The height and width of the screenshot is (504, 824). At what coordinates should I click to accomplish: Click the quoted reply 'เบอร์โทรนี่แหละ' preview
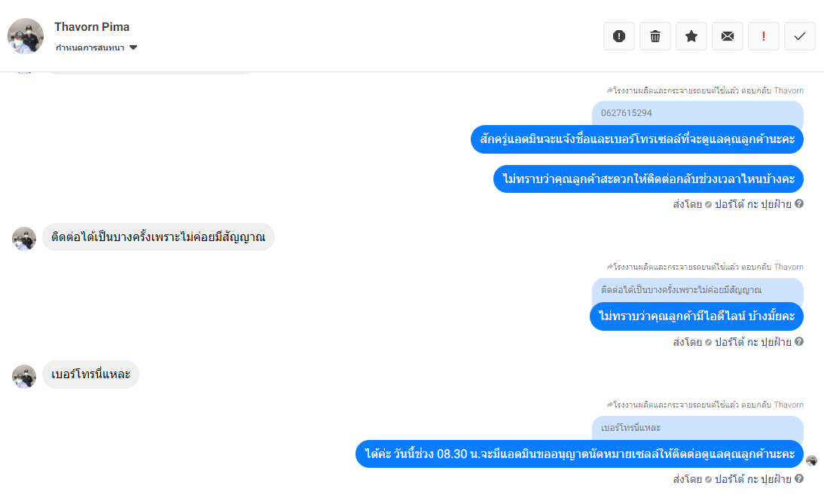[x=630, y=428]
